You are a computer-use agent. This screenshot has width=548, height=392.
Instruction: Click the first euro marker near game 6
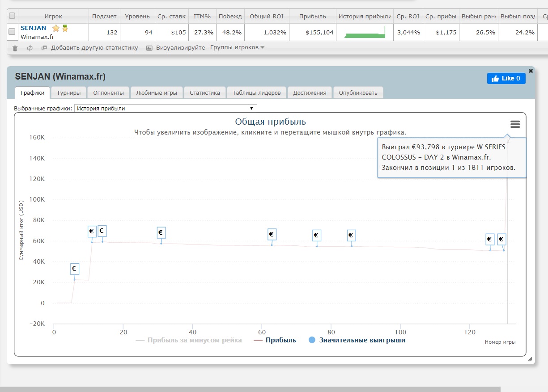pos(75,269)
